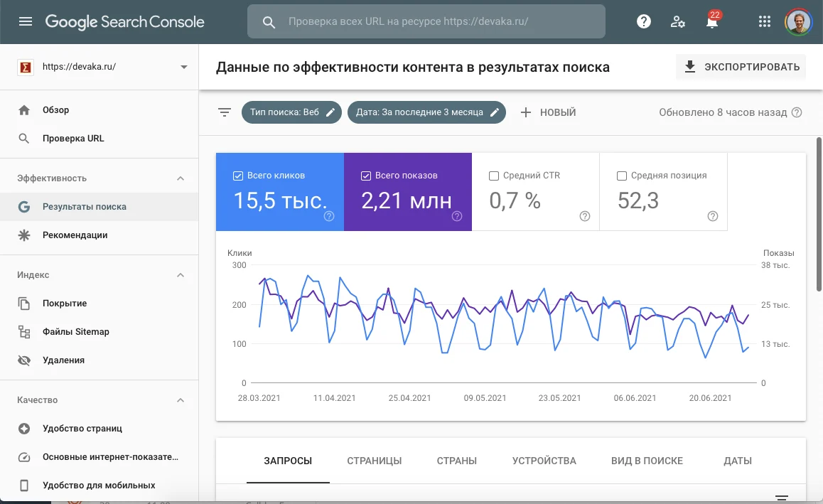Click chart date label 25.04.2021
Viewport: 823px width, 504px height.
(409, 398)
